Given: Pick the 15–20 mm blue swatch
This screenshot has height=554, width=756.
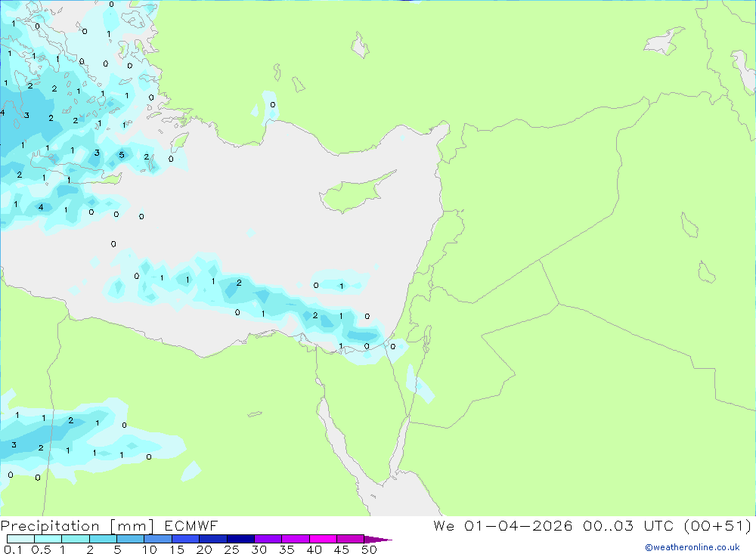Looking at the screenshot, I should point(186,539).
